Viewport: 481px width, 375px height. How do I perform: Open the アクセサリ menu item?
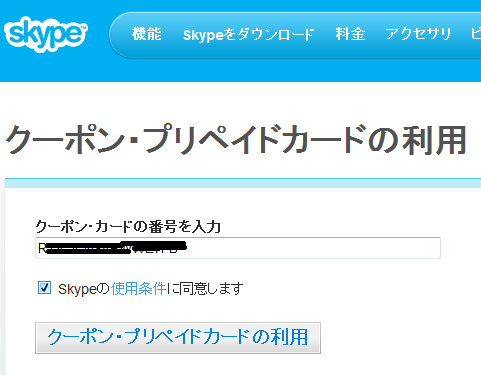[x=418, y=34]
